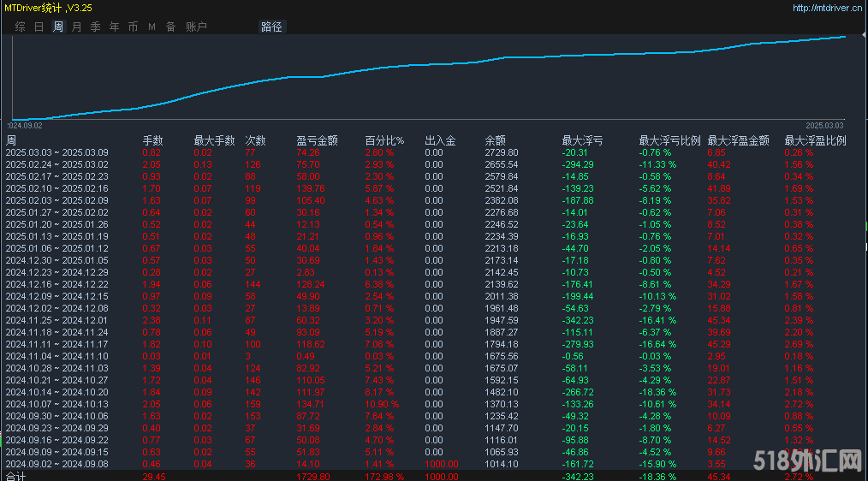This screenshot has width=868, height=481.
Task: Open the 备 notes tab
Action: pyautogui.click(x=170, y=27)
